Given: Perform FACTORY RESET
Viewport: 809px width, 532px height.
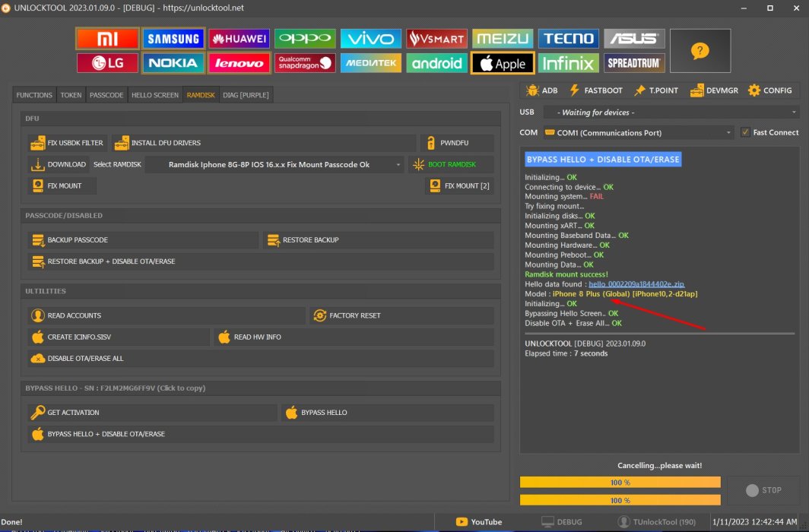Looking at the screenshot, I should point(401,315).
